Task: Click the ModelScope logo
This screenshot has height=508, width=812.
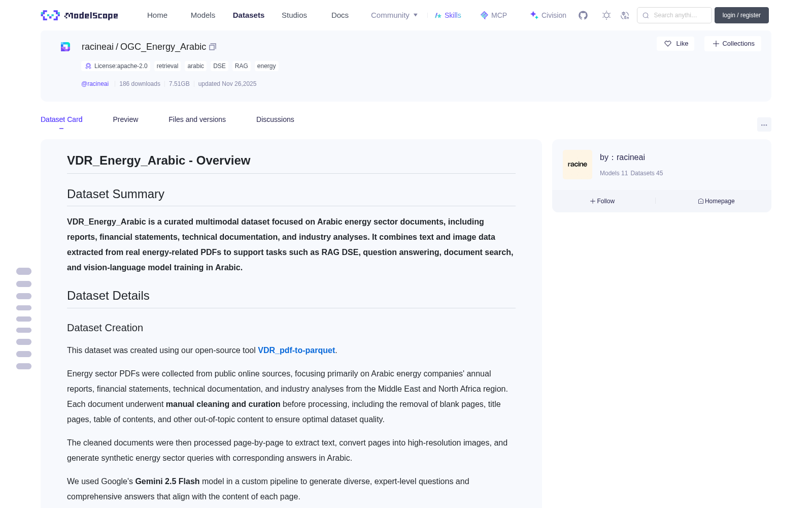Action: click(80, 15)
